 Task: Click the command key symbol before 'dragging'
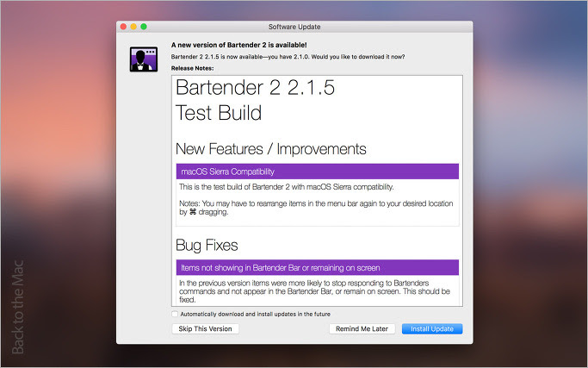click(193, 212)
